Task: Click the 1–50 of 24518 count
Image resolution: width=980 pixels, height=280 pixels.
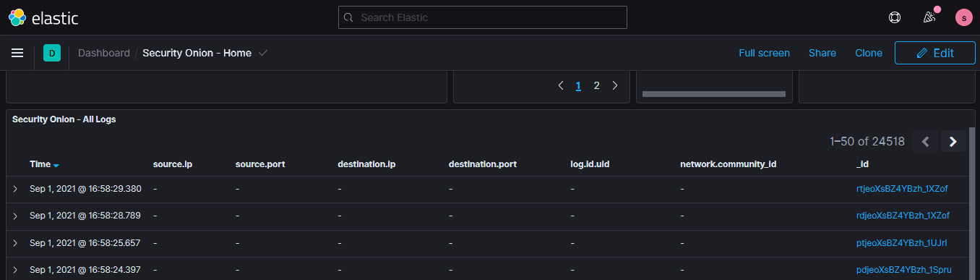Action: [x=867, y=142]
